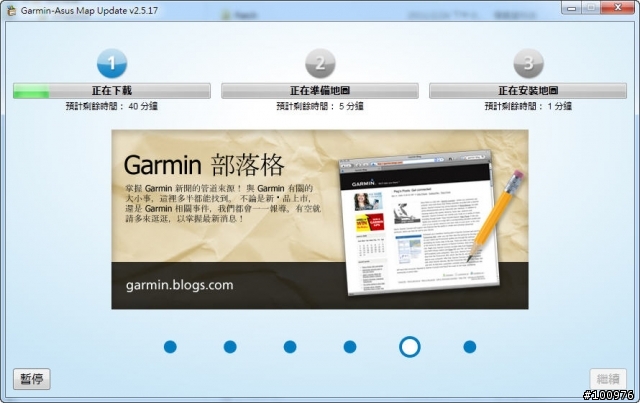Click the blog website screenshot thumbnail
Image resolution: width=640 pixels, height=403 pixels.
coord(420,223)
